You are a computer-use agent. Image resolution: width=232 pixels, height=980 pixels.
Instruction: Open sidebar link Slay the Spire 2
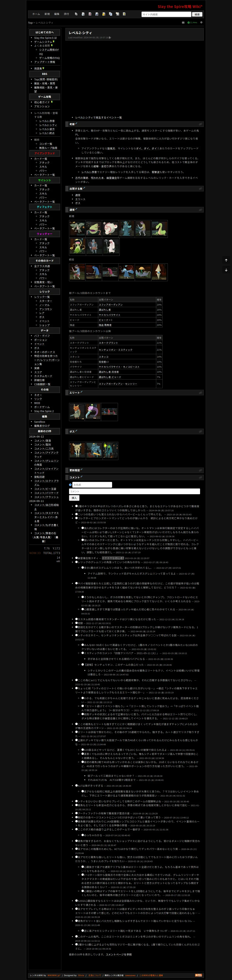[44, 411]
